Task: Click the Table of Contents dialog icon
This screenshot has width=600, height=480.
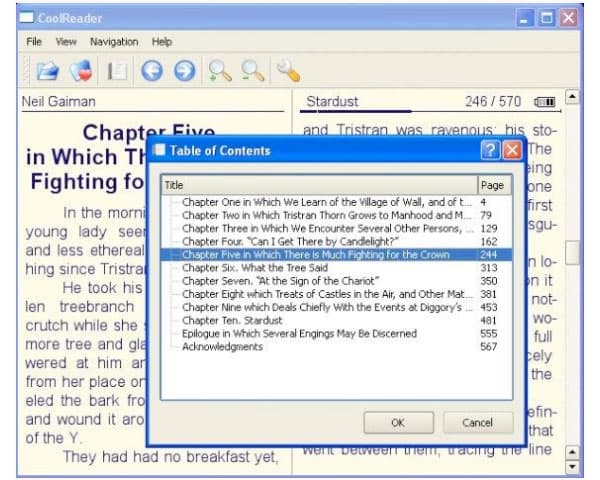Action: coord(159,150)
